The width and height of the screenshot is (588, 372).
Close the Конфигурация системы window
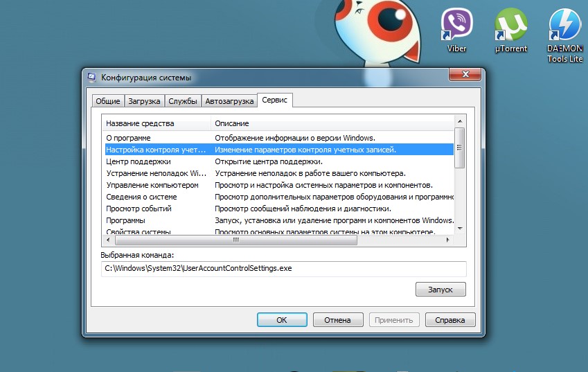pyautogui.click(x=465, y=74)
